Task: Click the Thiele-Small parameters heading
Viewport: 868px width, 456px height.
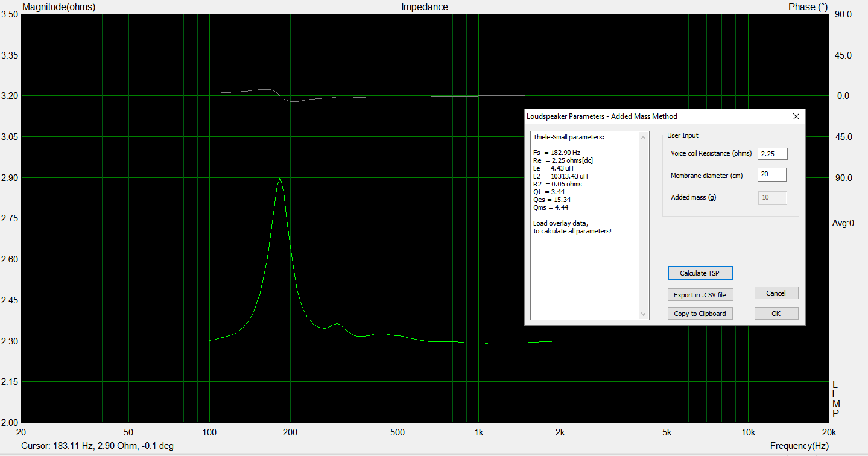Action: [x=569, y=137]
